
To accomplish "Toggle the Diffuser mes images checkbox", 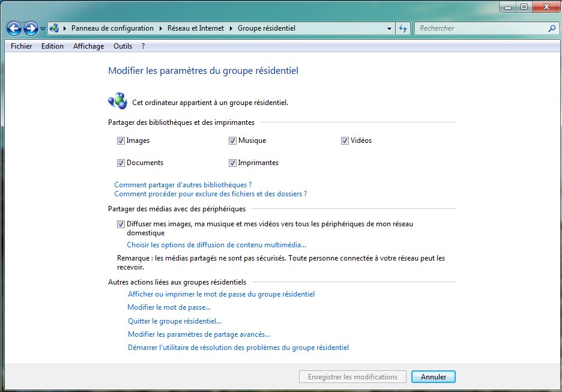I will (121, 225).
